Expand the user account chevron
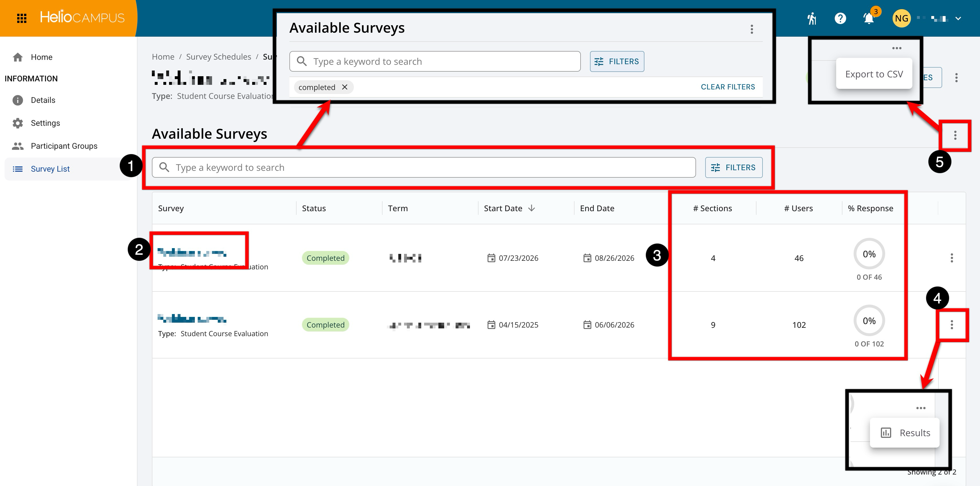Image resolution: width=980 pixels, height=486 pixels. (958, 18)
